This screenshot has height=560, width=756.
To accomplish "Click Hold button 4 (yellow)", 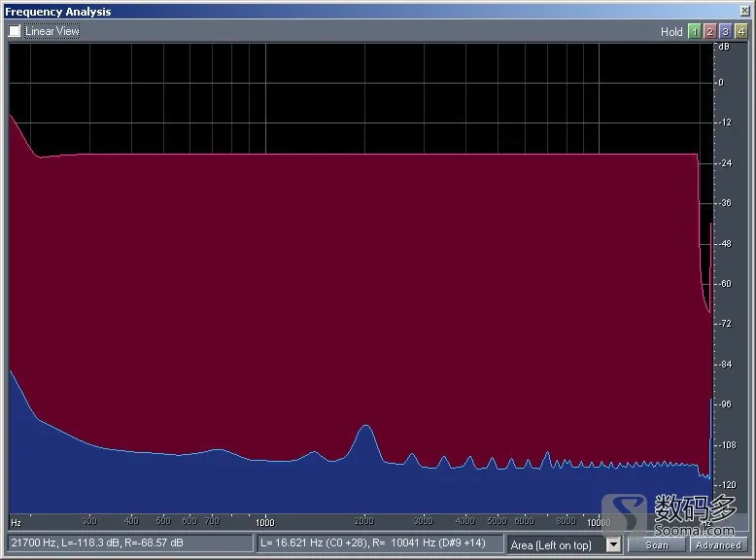I will [x=741, y=31].
